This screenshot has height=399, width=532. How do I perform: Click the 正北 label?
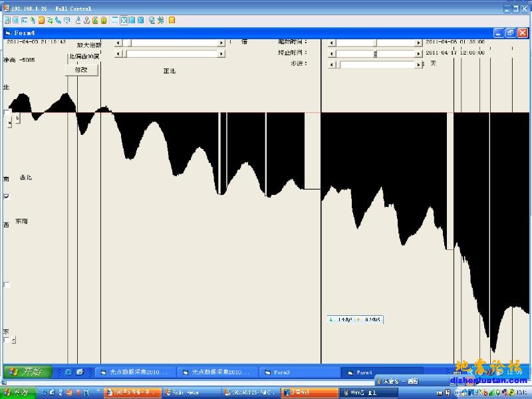tap(170, 71)
